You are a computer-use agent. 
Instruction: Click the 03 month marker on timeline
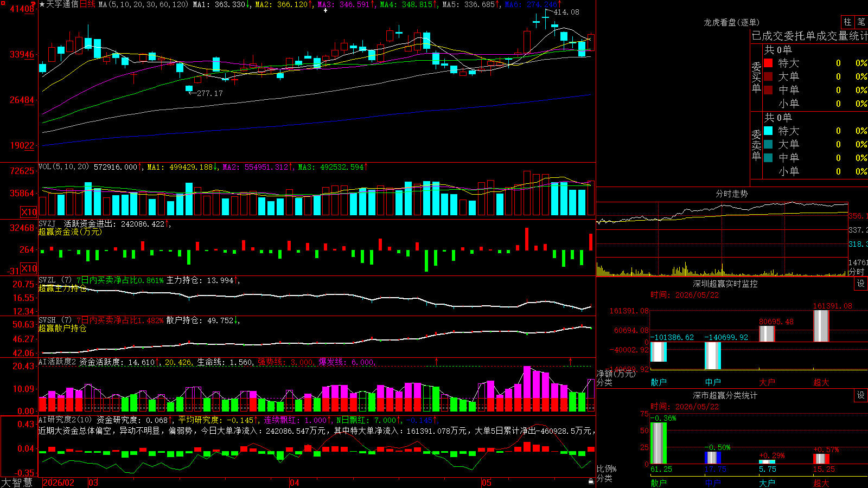(93, 483)
